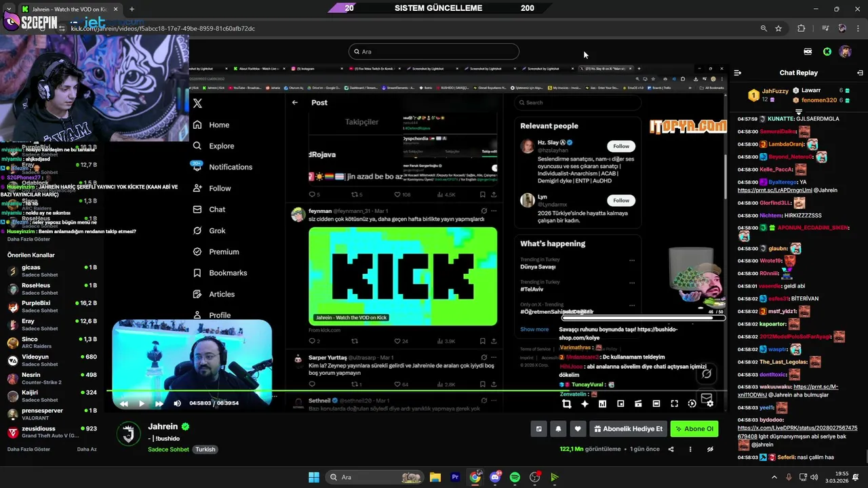The width and height of the screenshot is (868, 488).
Task: Pop out chat with the right header icon
Action: 860,73
